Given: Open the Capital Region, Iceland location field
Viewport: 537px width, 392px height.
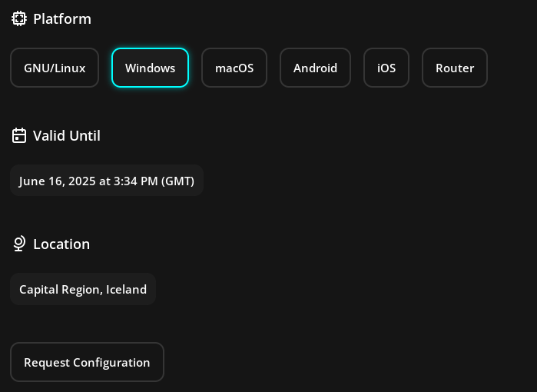Looking at the screenshot, I should click(83, 289).
